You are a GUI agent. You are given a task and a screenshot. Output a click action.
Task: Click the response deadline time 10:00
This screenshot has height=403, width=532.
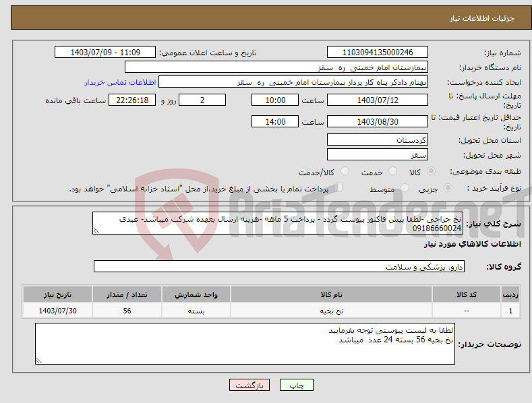[275, 100]
